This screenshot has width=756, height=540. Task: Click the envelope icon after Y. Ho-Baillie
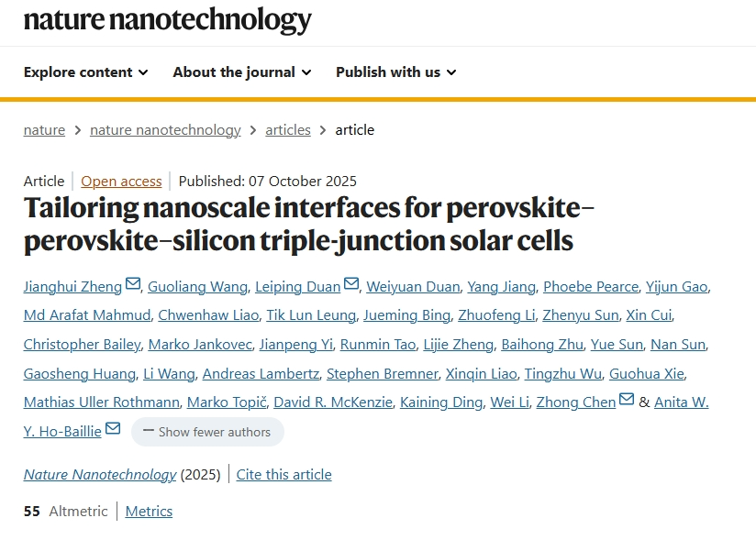coord(113,429)
